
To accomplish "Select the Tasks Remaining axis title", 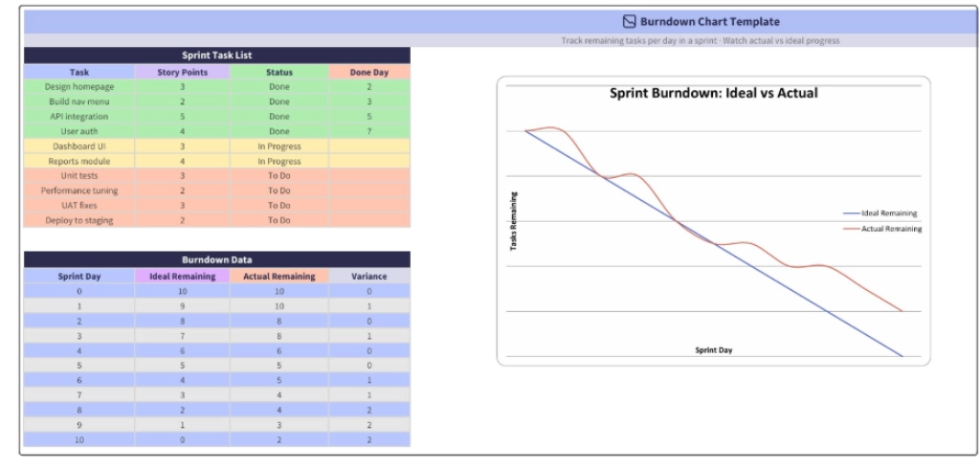I will 514,221.
